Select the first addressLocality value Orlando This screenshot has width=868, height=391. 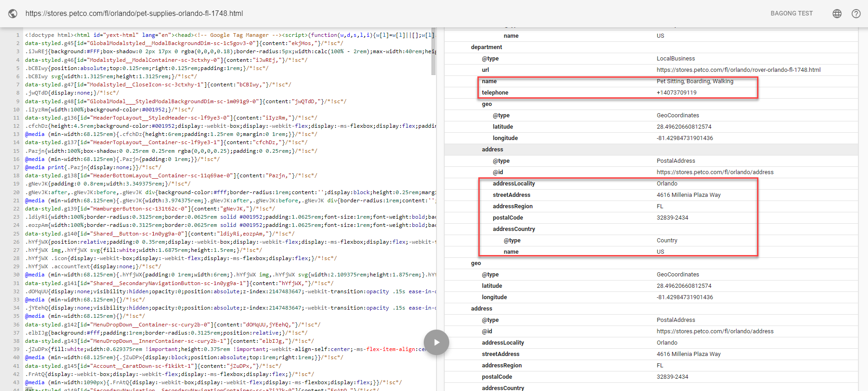tap(667, 184)
